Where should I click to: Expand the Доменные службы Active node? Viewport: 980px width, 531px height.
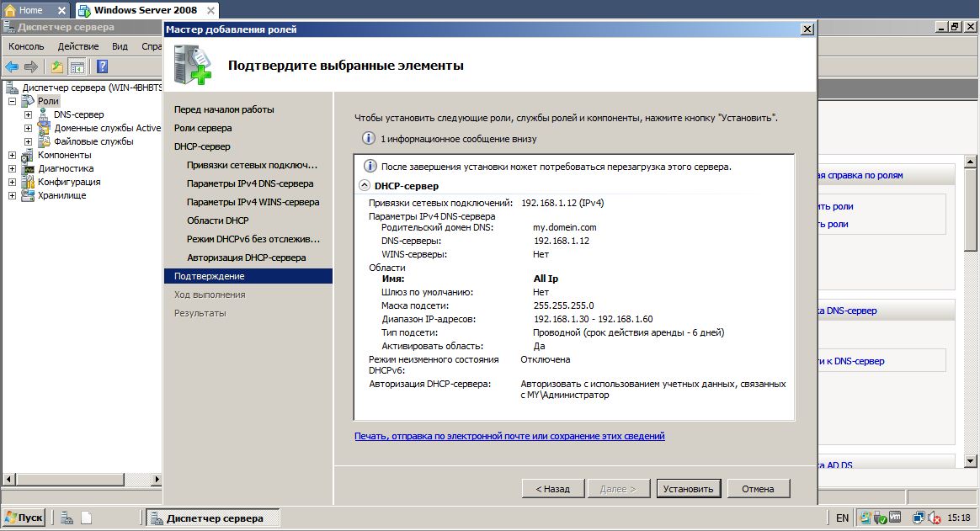(x=28, y=128)
